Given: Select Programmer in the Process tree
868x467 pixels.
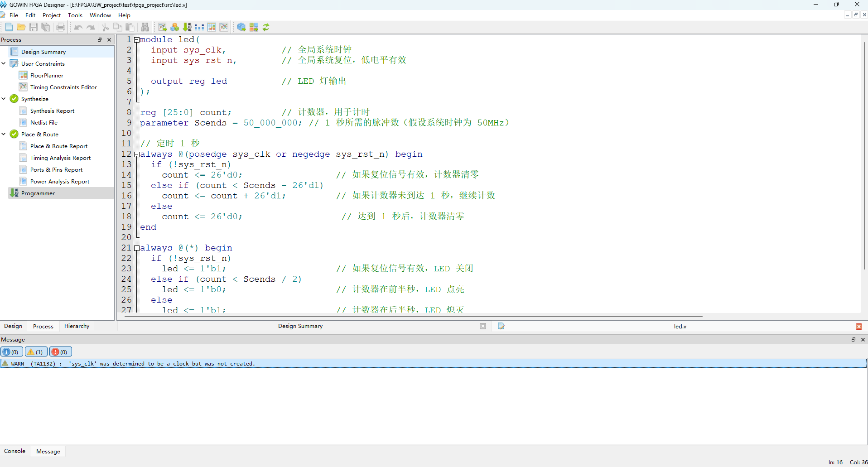Looking at the screenshot, I should click(x=38, y=193).
